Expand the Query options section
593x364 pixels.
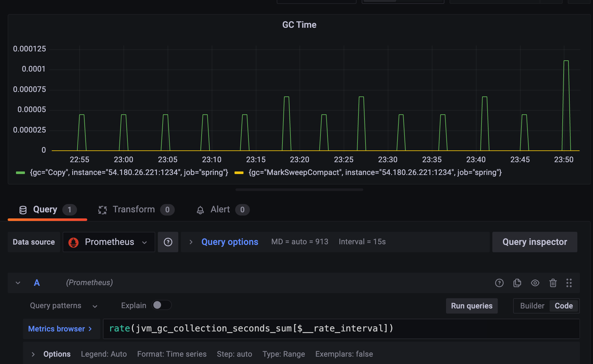191,242
